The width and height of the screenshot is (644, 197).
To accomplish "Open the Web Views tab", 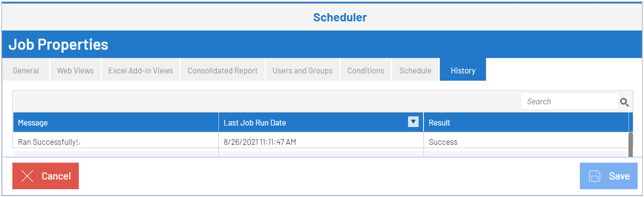I will coord(75,71).
